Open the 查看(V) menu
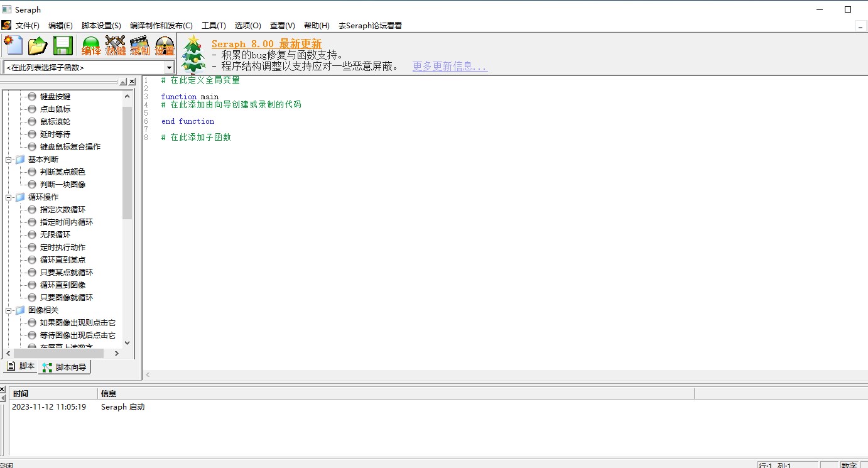The height and width of the screenshot is (468, 868). (x=282, y=26)
